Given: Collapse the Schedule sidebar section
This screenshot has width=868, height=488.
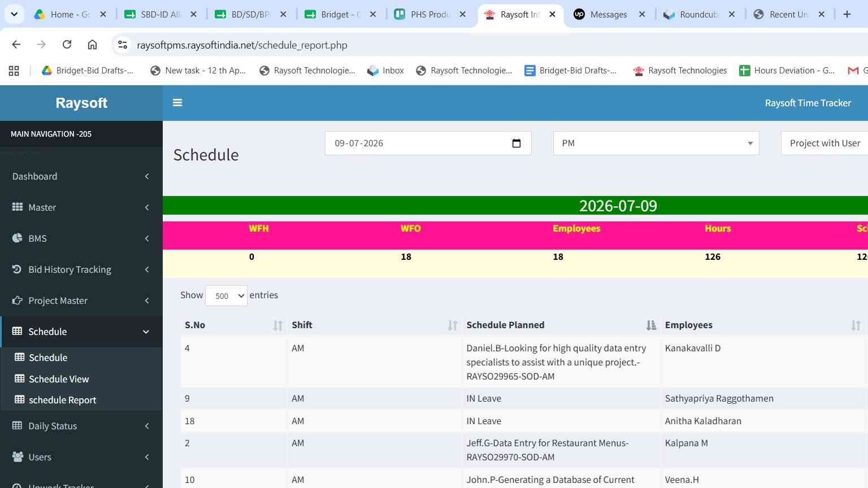Looking at the screenshot, I should coord(81,332).
